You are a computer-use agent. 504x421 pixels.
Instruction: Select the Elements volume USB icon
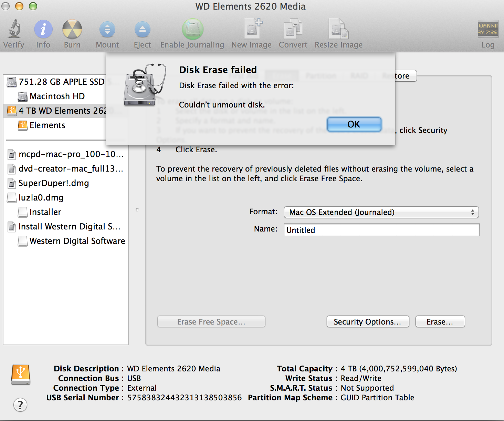tap(23, 125)
